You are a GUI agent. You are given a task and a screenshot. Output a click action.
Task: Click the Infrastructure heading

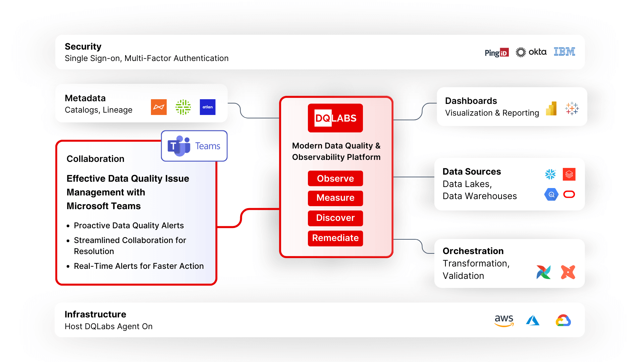click(x=95, y=314)
